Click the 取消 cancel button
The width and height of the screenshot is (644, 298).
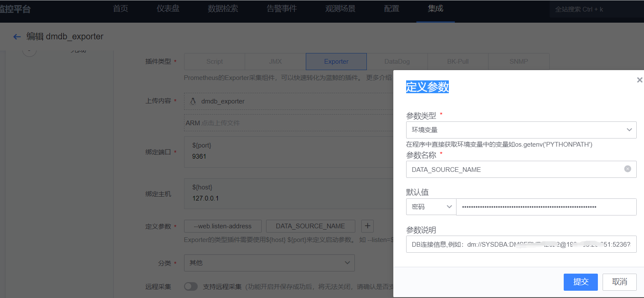pyautogui.click(x=620, y=282)
